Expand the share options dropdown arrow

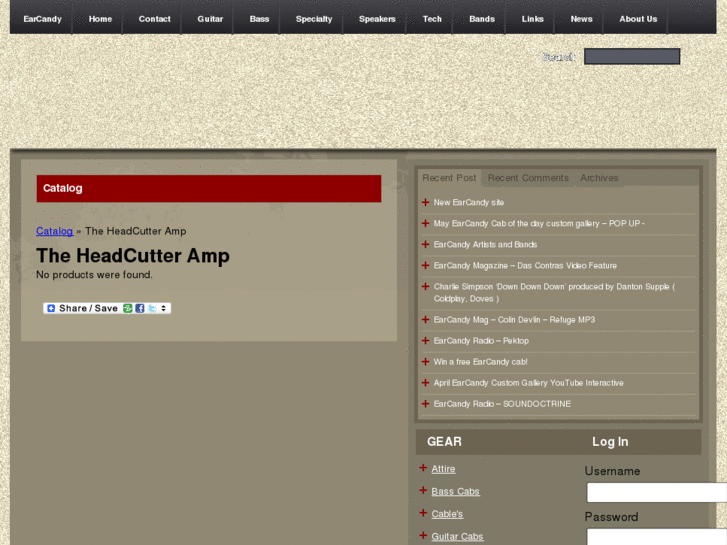[x=164, y=308]
